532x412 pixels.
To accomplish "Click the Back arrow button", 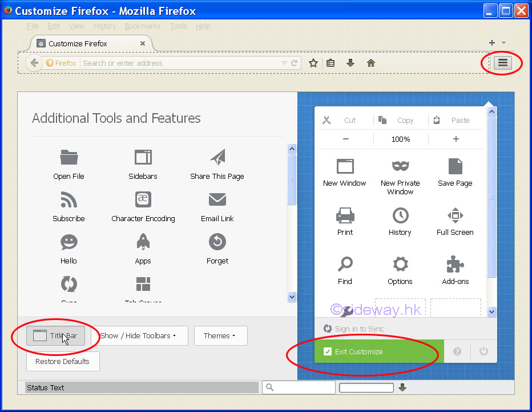I will tap(34, 63).
